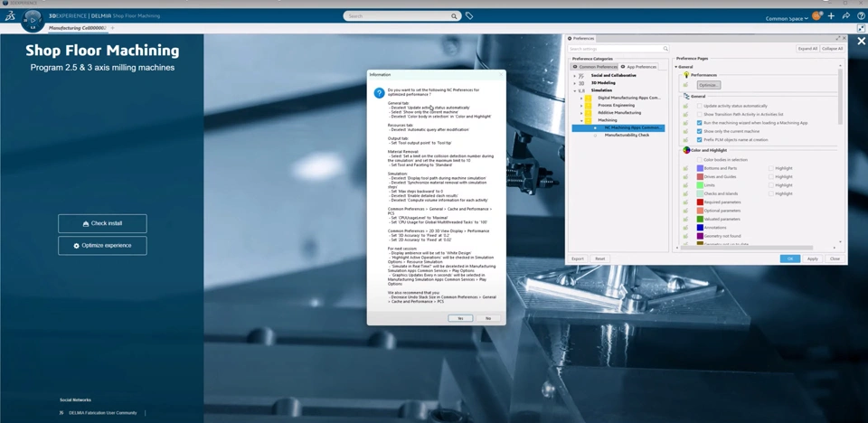Click the lock icon beside Bottoms and Parts
Screen dimensions: 868x423
[x=685, y=168]
